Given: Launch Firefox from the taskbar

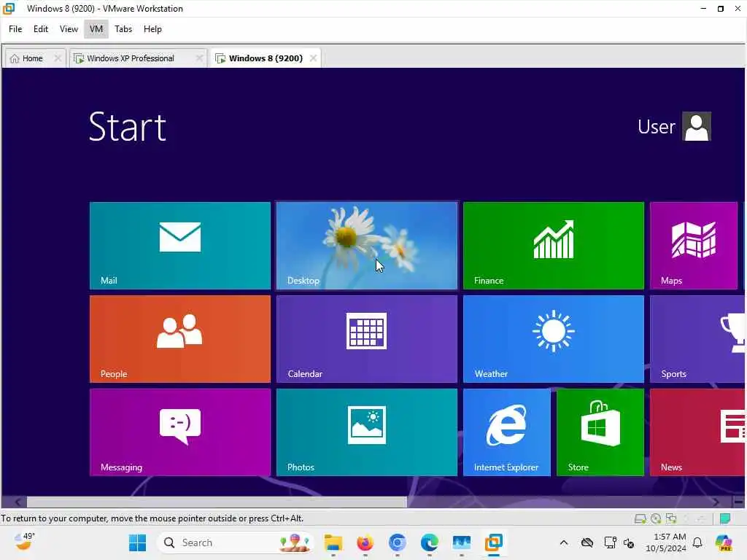Looking at the screenshot, I should point(365,542).
